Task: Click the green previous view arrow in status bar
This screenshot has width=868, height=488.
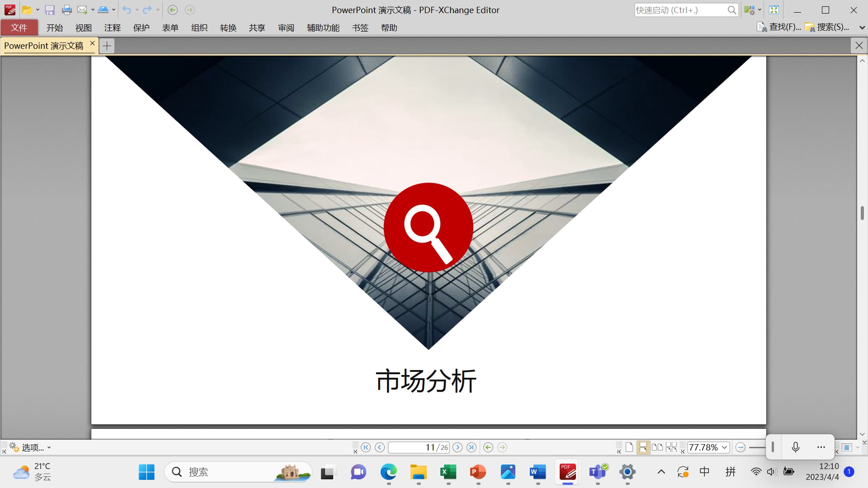Action: (488, 447)
